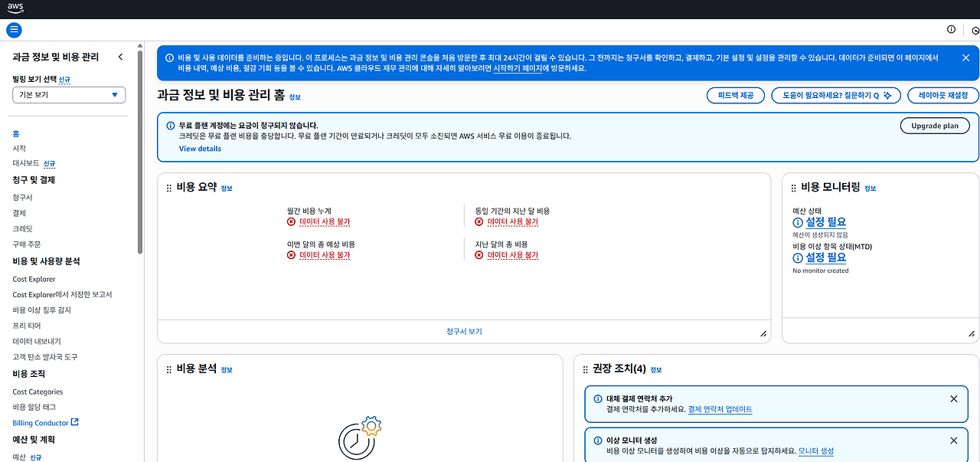
Task: Click the icon in the top right corner edge
Action: pyautogui.click(x=975, y=30)
